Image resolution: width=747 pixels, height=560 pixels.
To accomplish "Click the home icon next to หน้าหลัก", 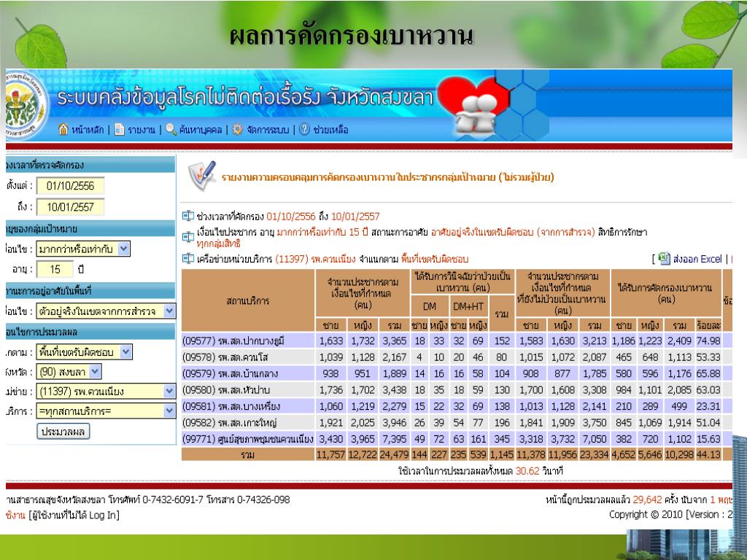I will click(x=63, y=129).
